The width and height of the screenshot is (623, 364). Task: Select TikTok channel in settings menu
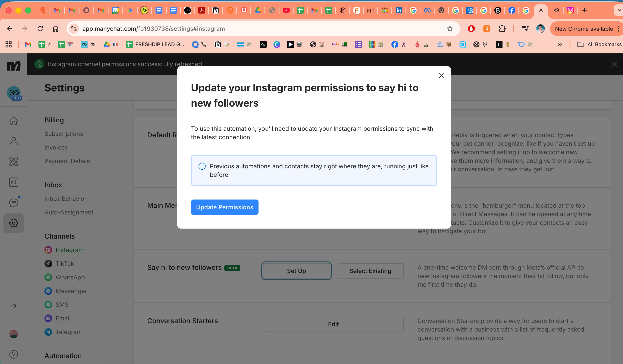tap(65, 264)
